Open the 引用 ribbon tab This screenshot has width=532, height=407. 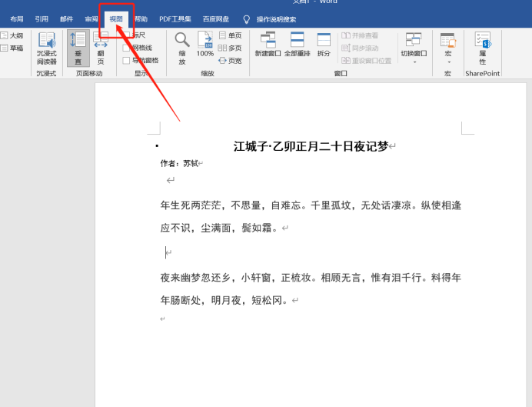[x=42, y=19]
